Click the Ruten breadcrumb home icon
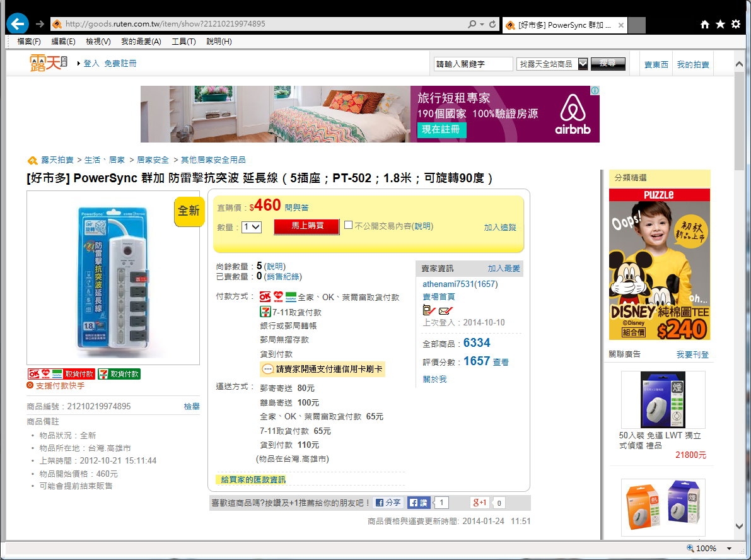 coord(33,160)
